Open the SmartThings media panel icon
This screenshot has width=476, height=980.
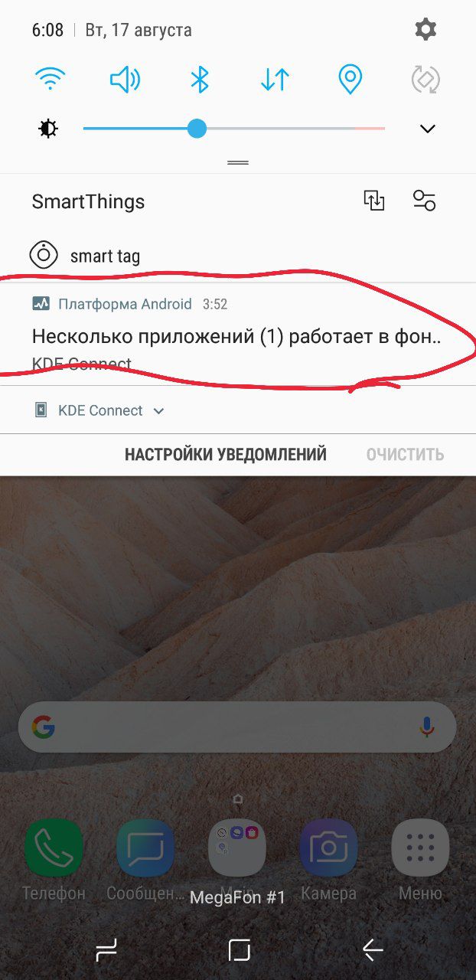(373, 201)
